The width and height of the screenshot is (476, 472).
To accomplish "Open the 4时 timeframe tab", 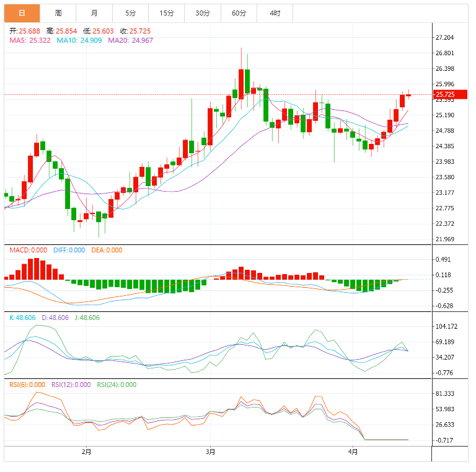I will pos(275,13).
